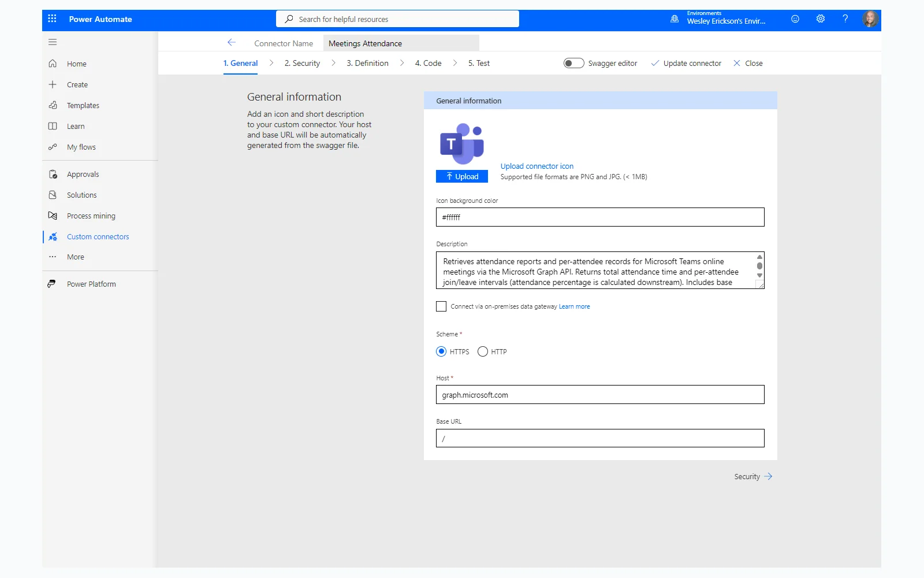Open Solutions in the sidebar

pos(82,195)
